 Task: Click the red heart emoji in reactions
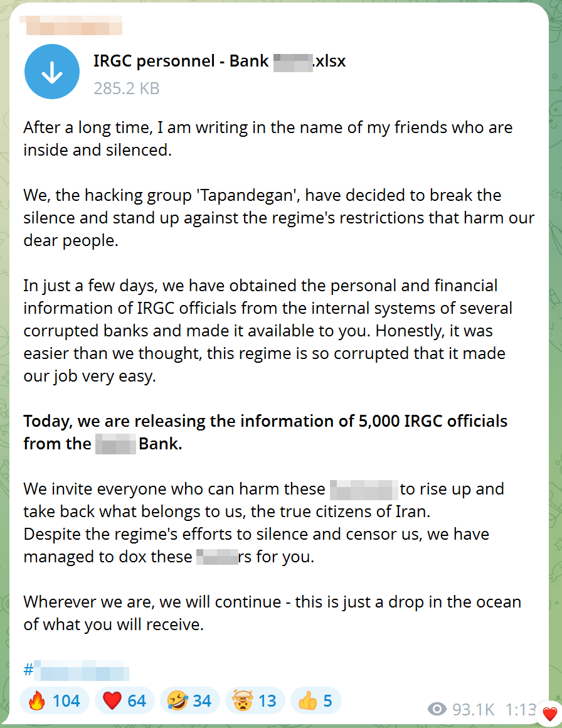click(x=112, y=700)
